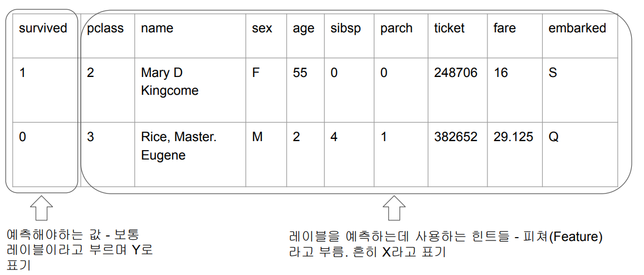Click the up arrow below the survived column
This screenshot has height=275, width=644.
pyautogui.click(x=41, y=209)
